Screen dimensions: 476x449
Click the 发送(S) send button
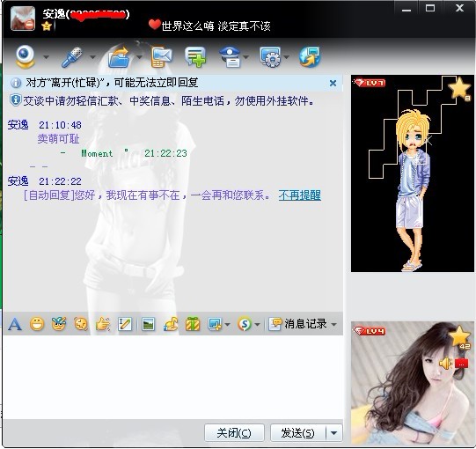click(x=297, y=432)
